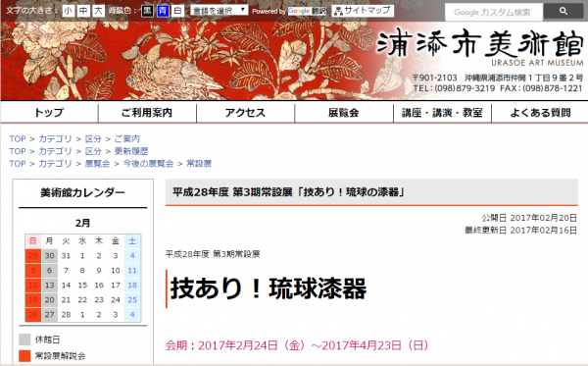The image size is (588, 366).
Task: Click the Urasoe Art Museum logo title
Action: tap(480, 47)
